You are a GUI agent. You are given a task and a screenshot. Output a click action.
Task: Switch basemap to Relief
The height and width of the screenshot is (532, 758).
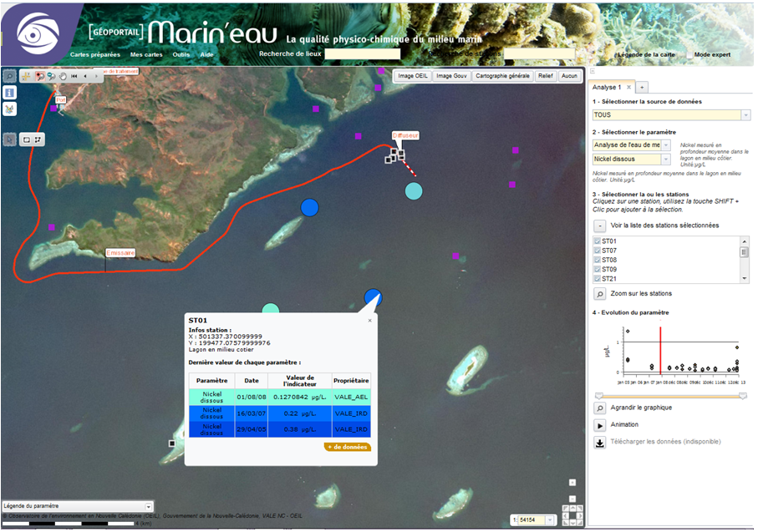pyautogui.click(x=545, y=76)
